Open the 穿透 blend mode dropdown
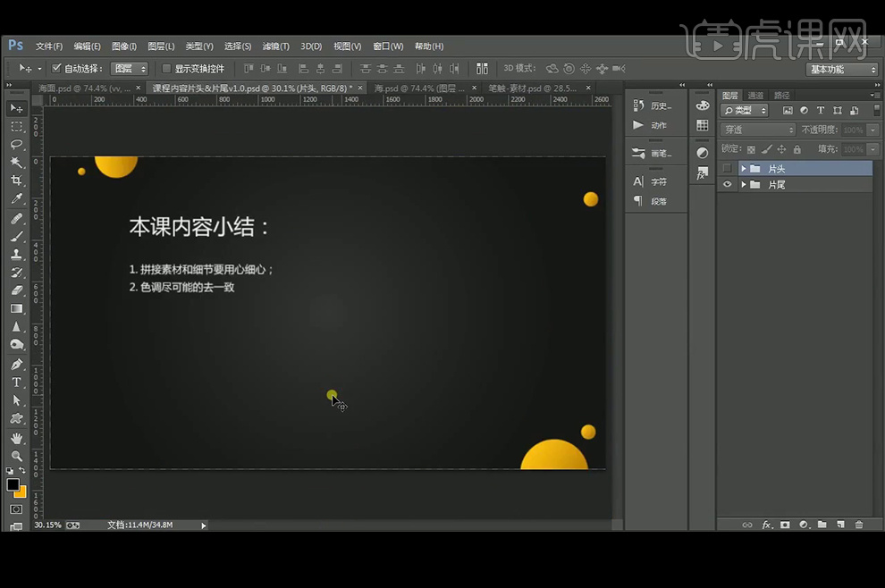The height and width of the screenshot is (588, 885). point(757,130)
